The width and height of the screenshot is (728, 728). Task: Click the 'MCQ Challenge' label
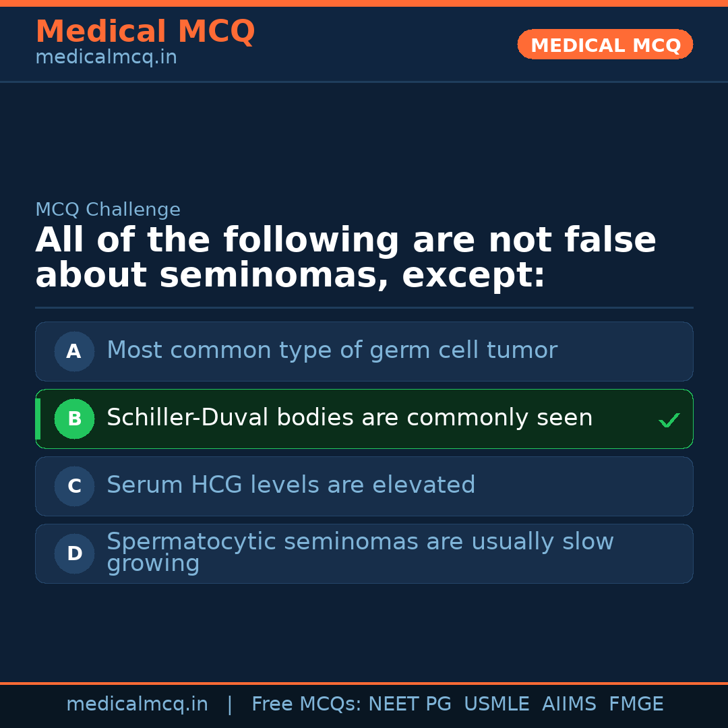108,210
